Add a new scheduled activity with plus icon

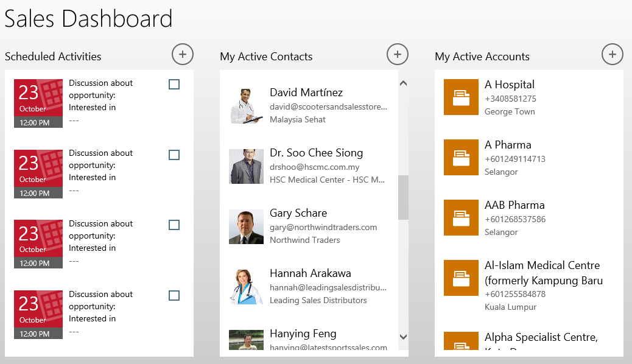click(x=183, y=54)
